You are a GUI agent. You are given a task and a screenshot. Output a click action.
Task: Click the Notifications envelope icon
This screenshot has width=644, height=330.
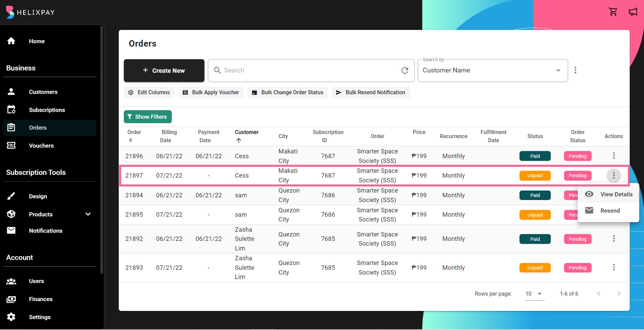click(x=11, y=231)
